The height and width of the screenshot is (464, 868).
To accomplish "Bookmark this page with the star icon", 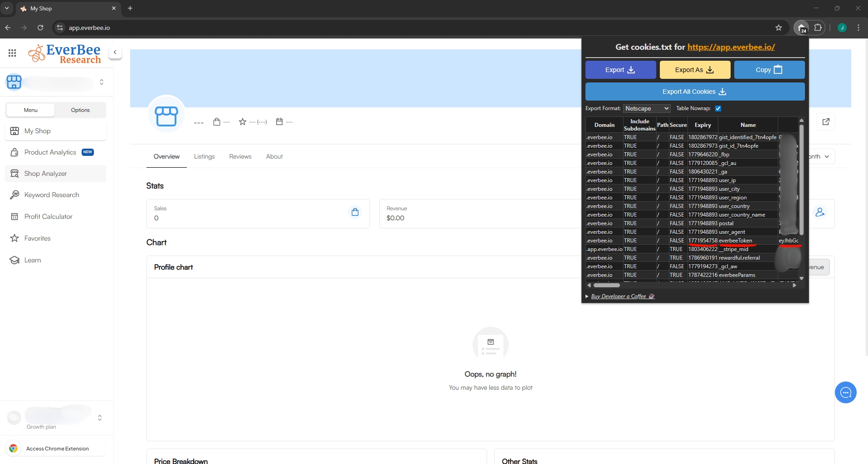I will pos(779,28).
